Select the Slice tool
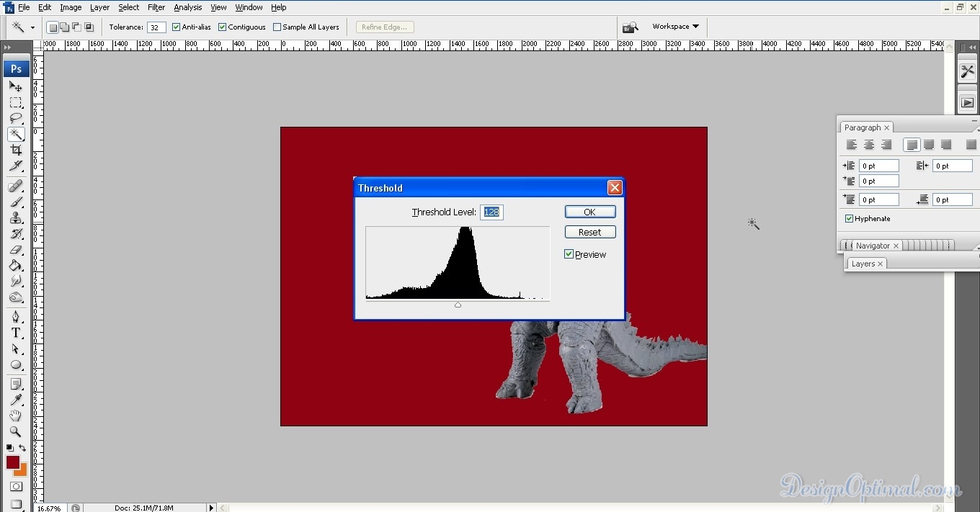 tap(16, 166)
